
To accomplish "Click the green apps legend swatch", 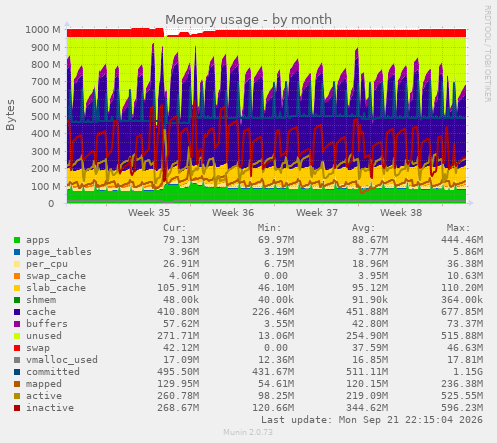I will pos(17,240).
